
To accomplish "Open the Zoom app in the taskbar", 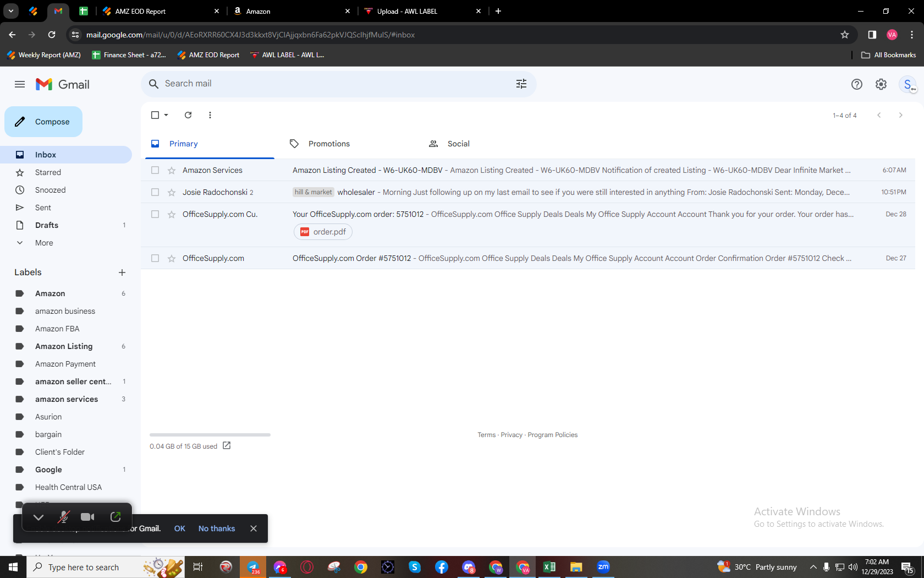I will pyautogui.click(x=603, y=567).
